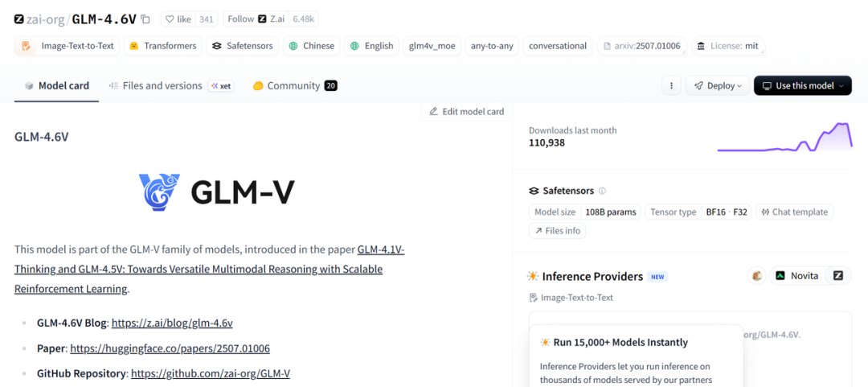The height and width of the screenshot is (387, 868).
Task: Expand the Deploy dropdown
Action: tap(718, 86)
